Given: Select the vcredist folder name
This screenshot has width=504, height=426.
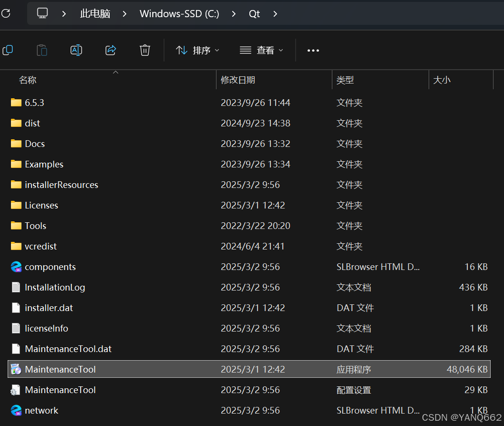Looking at the screenshot, I should pyautogui.click(x=41, y=246).
